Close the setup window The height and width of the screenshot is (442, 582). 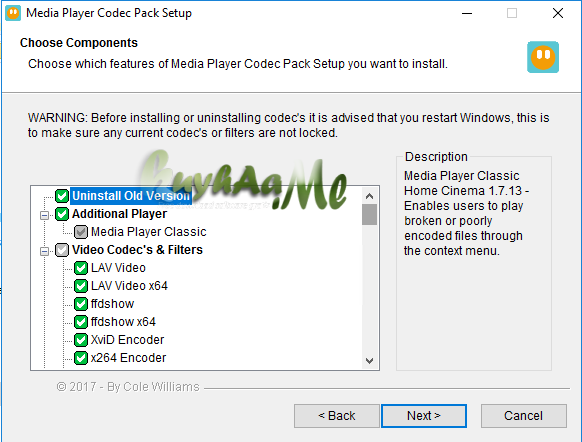click(x=558, y=13)
